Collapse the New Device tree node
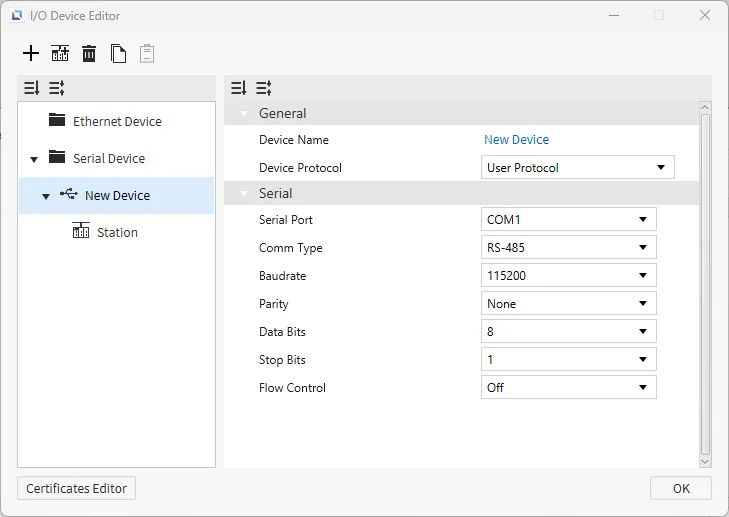Viewport: 729px width, 517px height. 46,196
